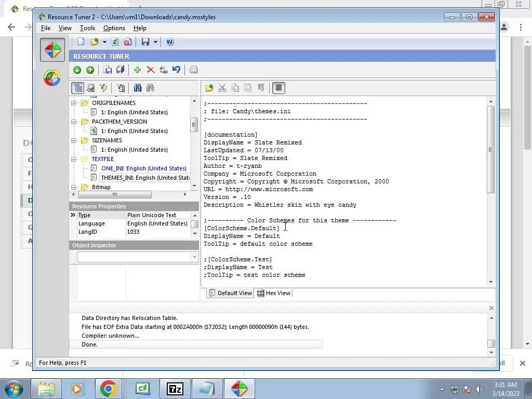
Task: Click the ab-ac Rename resource icon
Action: pyautogui.click(x=164, y=70)
